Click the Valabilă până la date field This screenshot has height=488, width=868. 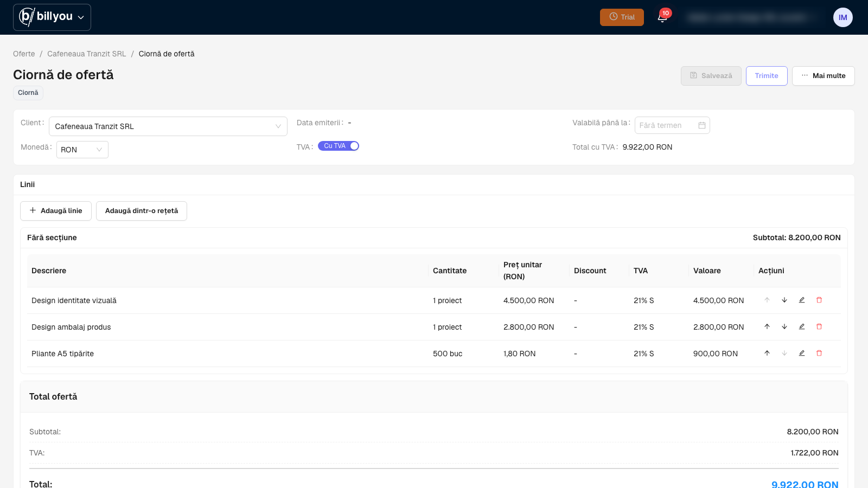coord(672,125)
